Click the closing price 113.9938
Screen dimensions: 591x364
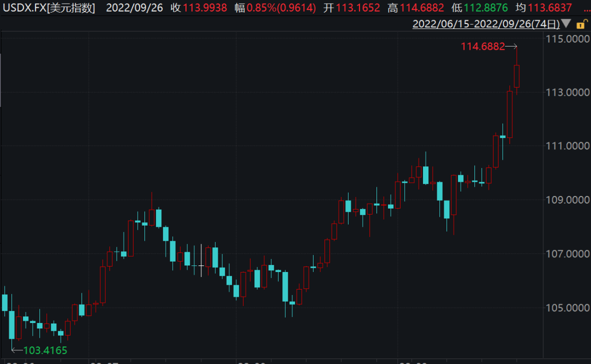(205, 8)
